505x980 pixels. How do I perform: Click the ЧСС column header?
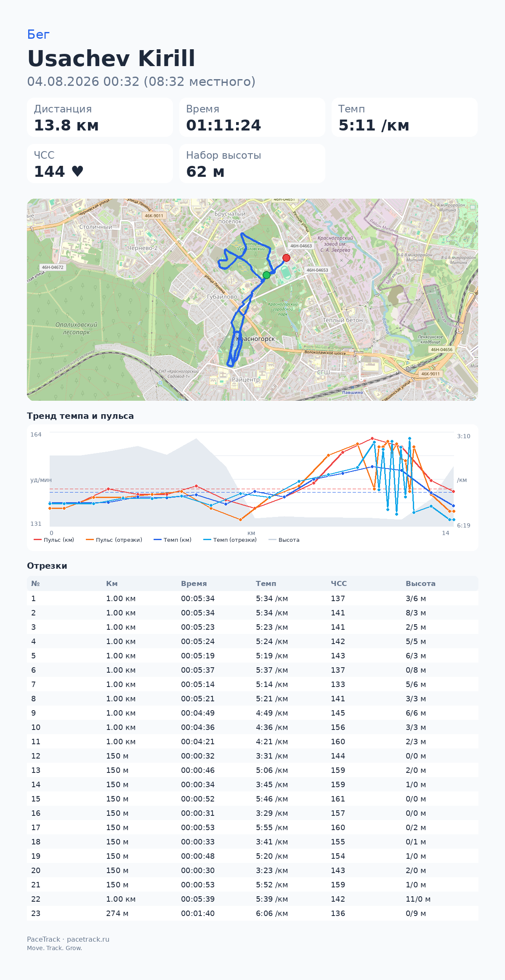339,583
